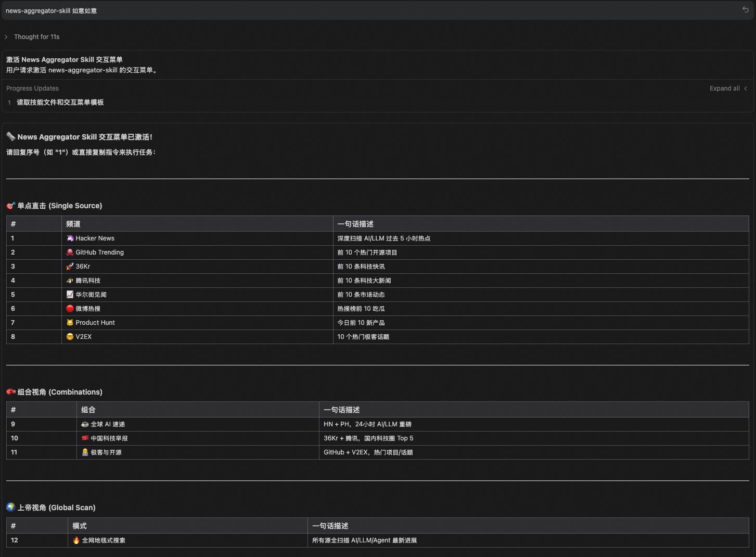Click the target icon beside 单点直击
Image resolution: width=756 pixels, height=557 pixels.
pyautogui.click(x=10, y=206)
